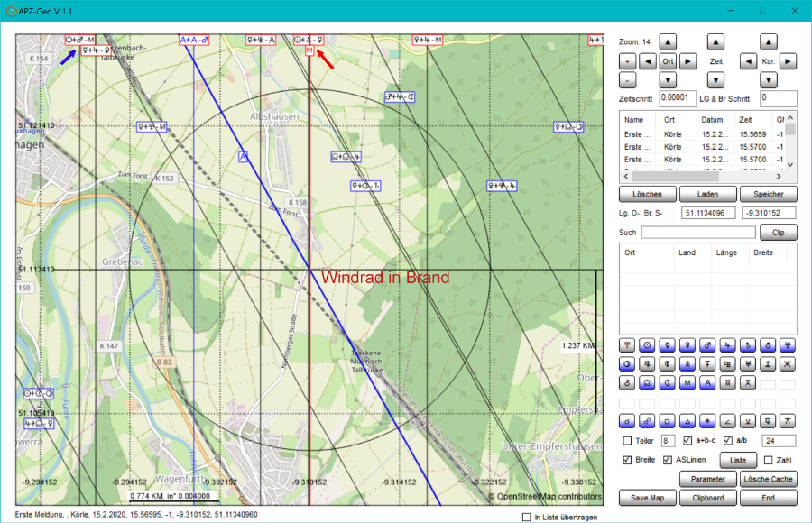Uncheck the a/b checkbox
Screen dimensions: 812x523
[728, 441]
